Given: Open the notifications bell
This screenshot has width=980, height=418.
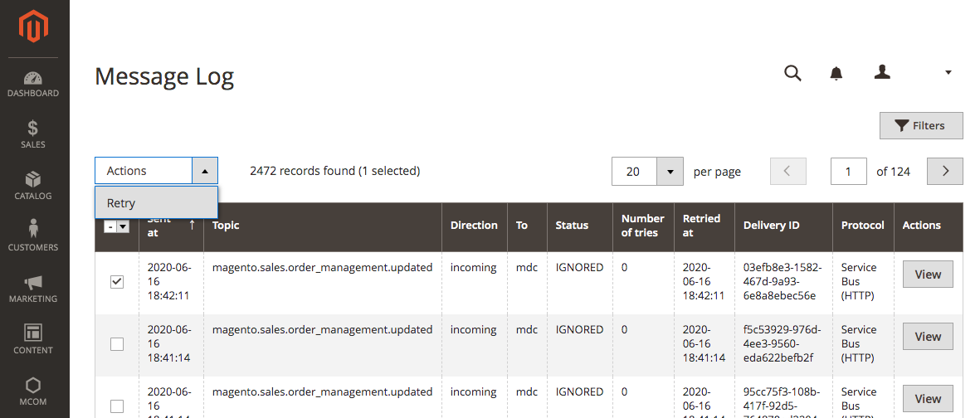Looking at the screenshot, I should click(x=836, y=74).
